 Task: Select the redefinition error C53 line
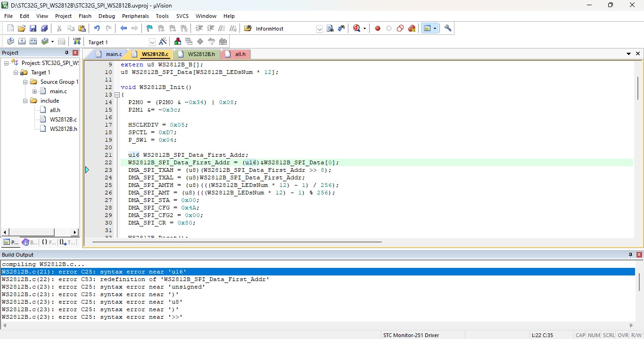136,279
